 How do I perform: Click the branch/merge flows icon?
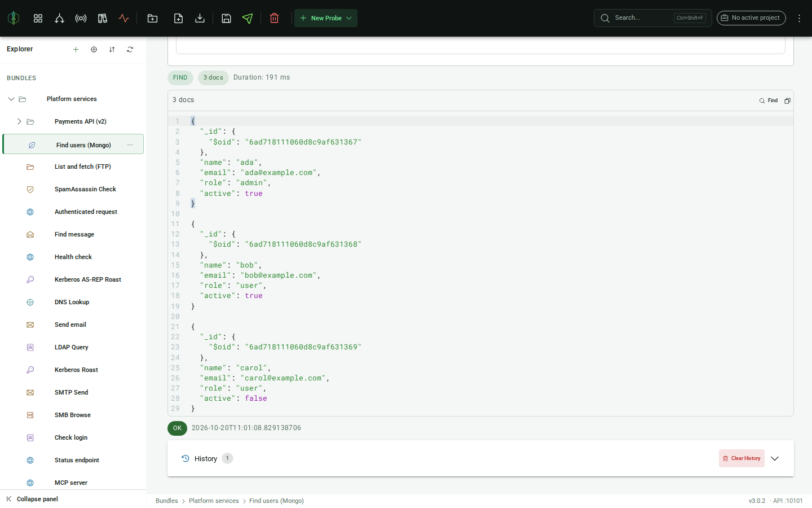(x=59, y=18)
